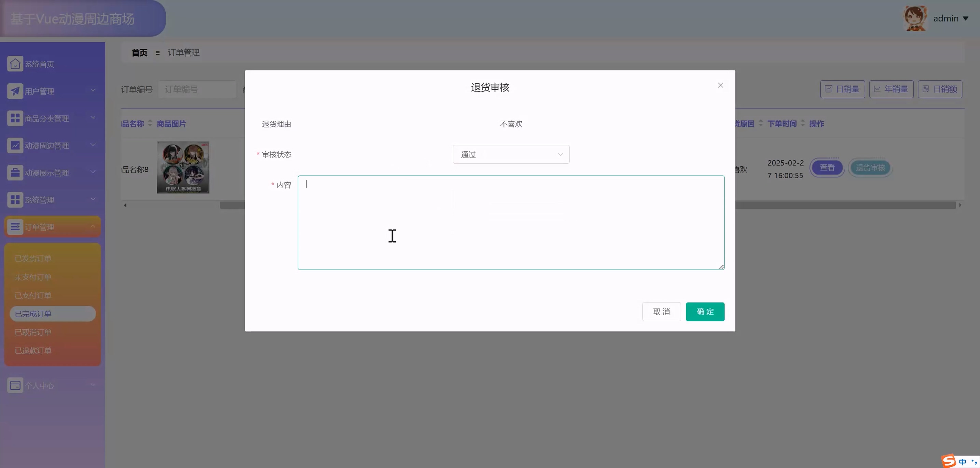Image resolution: width=980 pixels, height=468 pixels.
Task: Click the system home icon in sidebar
Action: pyautogui.click(x=15, y=64)
